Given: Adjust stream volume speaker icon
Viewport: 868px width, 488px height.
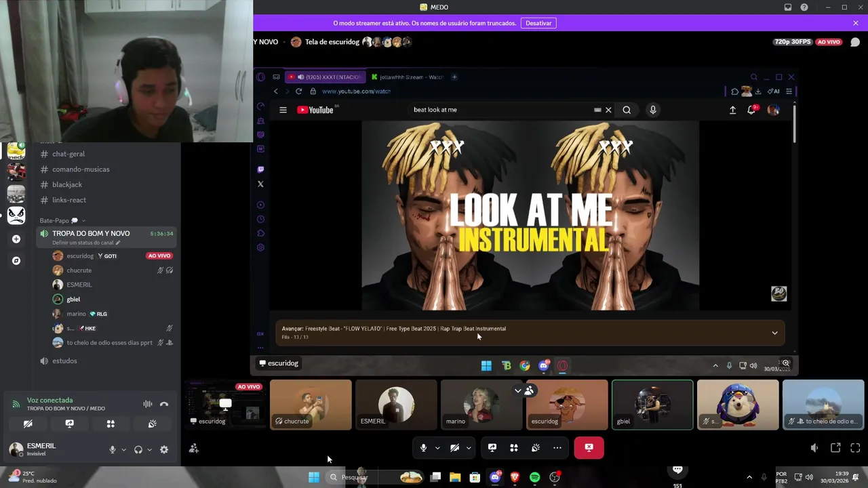Looking at the screenshot, I should pos(814,448).
